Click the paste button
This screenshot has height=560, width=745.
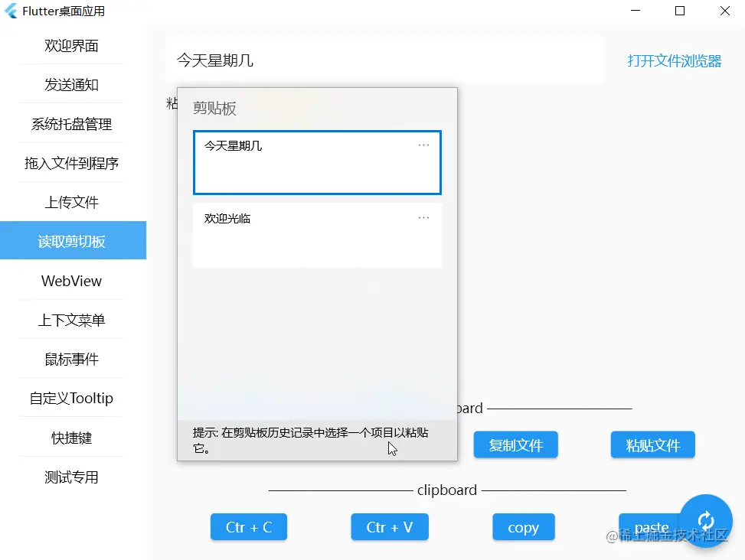(x=651, y=527)
